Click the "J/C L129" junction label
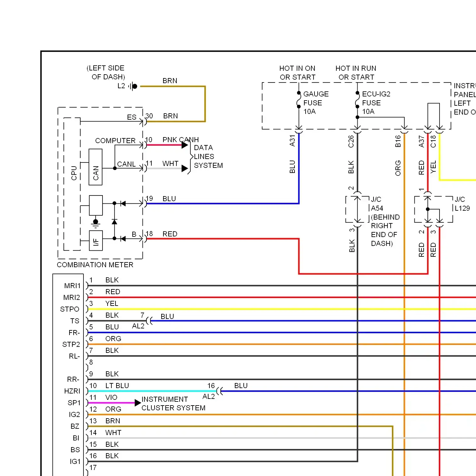 462,204
